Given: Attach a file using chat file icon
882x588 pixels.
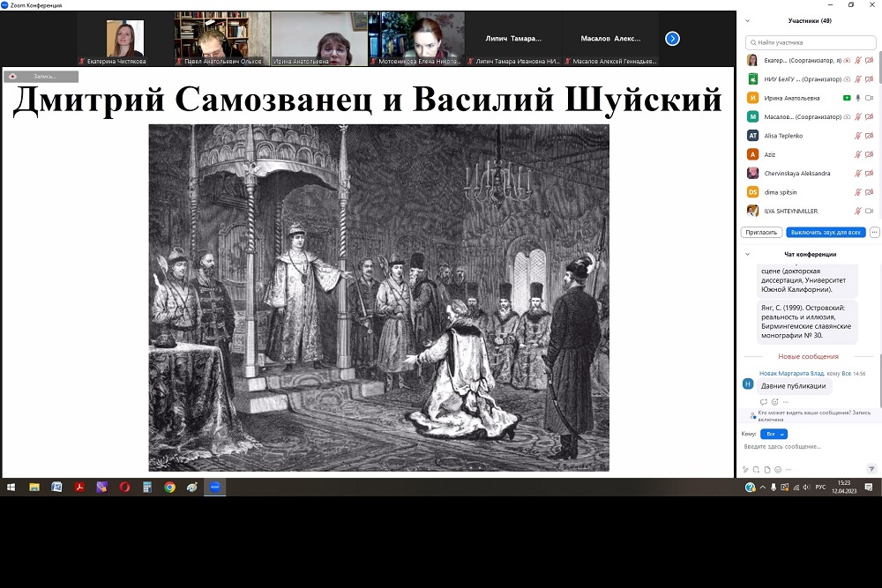Looking at the screenshot, I should tap(767, 469).
